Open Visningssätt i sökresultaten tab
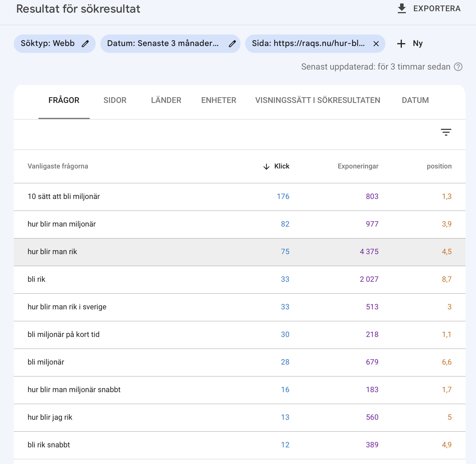The width and height of the screenshot is (476, 464). point(318,100)
